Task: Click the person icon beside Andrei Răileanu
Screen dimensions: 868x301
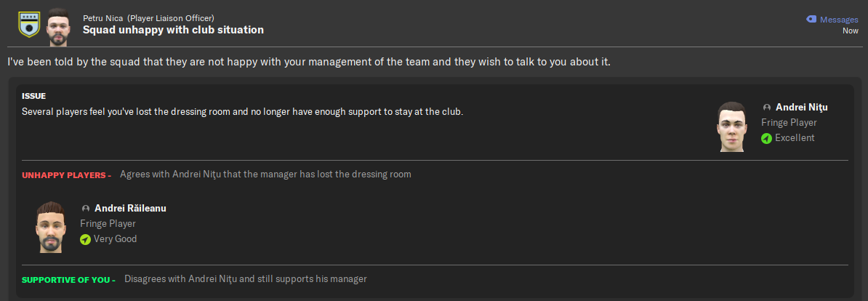Action: pos(85,209)
